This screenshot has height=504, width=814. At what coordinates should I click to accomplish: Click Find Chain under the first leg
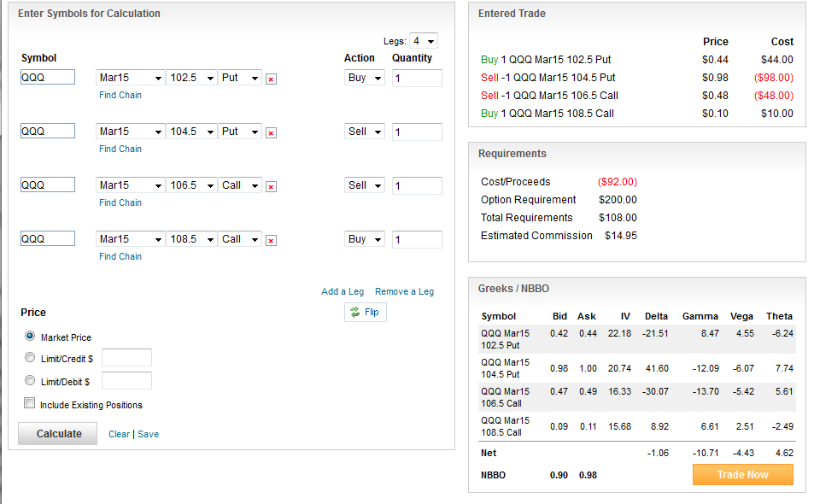(x=120, y=95)
